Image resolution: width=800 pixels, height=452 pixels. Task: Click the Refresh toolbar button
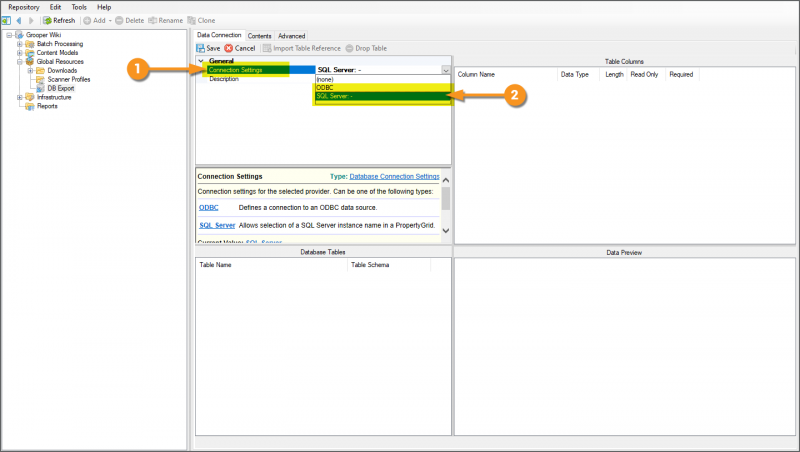pos(59,20)
